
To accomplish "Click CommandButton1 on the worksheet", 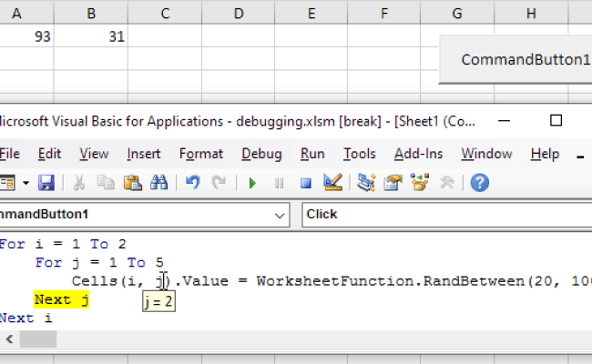I will (515, 59).
